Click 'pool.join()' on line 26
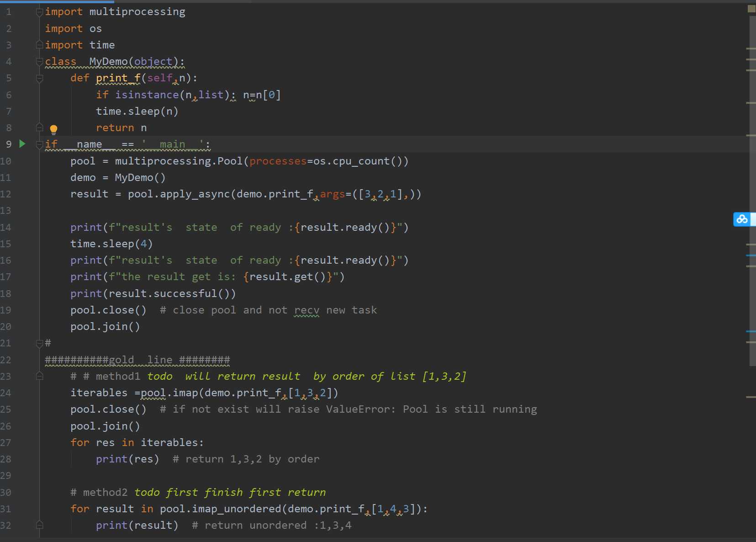Image resolution: width=756 pixels, height=542 pixels. [105, 426]
